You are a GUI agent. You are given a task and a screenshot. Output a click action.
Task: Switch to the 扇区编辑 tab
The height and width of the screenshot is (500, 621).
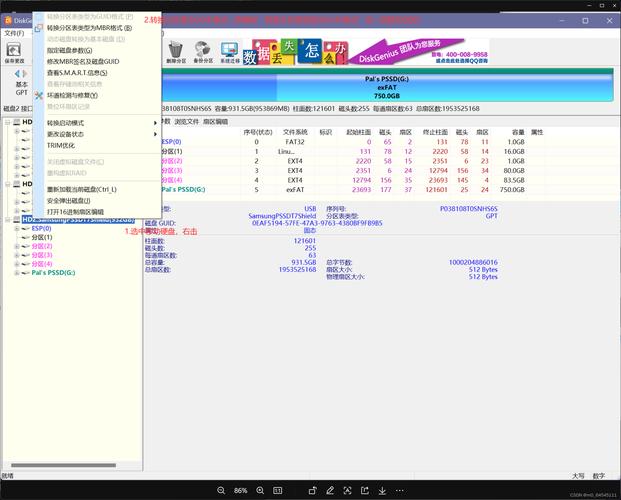pyautogui.click(x=216, y=121)
